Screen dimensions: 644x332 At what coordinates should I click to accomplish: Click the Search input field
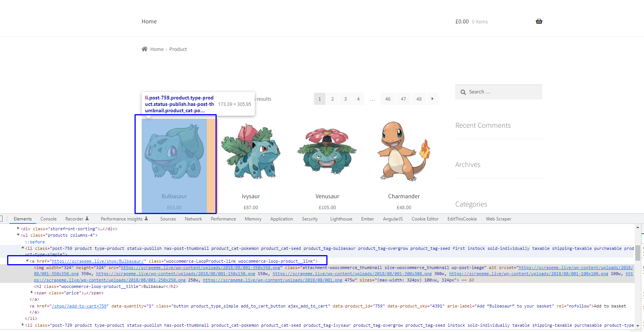point(499,92)
